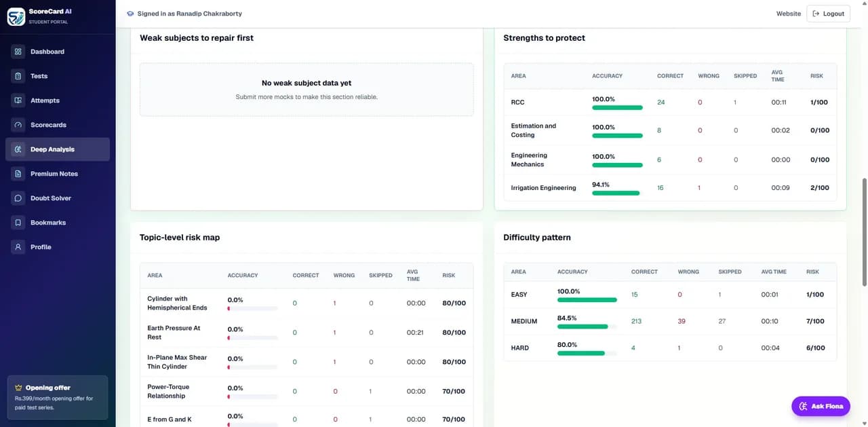Click the Profile person icon
Screen dimensions: 868x427
(18, 247)
